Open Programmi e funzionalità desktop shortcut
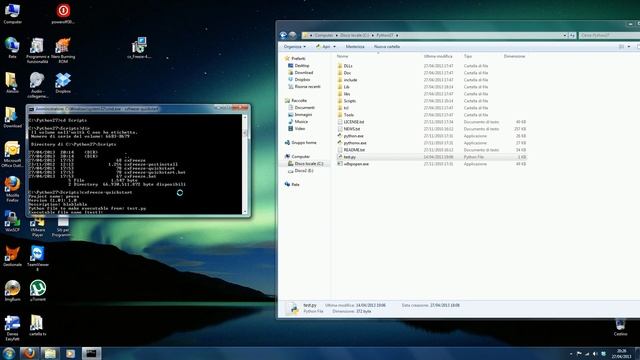This screenshot has width=640, height=360. pyautogui.click(x=38, y=51)
